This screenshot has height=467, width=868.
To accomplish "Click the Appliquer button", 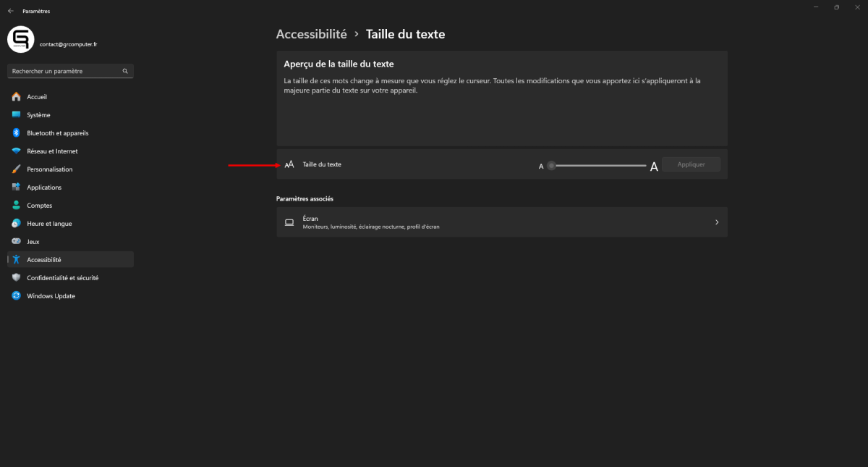I will (691, 164).
